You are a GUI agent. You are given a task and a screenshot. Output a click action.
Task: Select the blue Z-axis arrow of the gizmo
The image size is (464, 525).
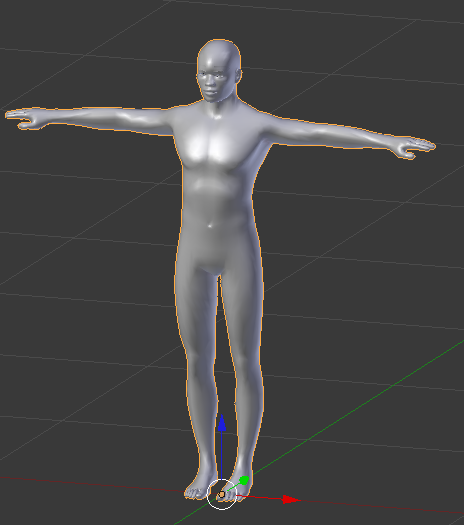222,423
